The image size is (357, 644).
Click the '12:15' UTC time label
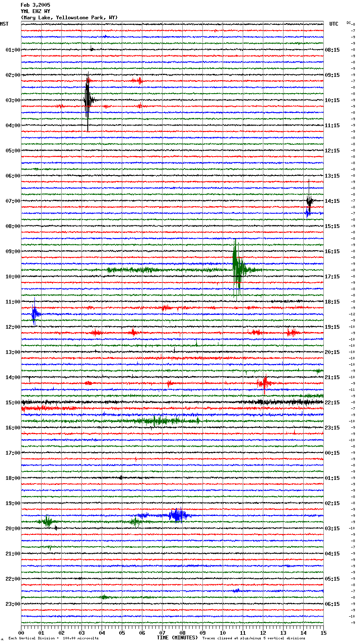pyautogui.click(x=332, y=151)
